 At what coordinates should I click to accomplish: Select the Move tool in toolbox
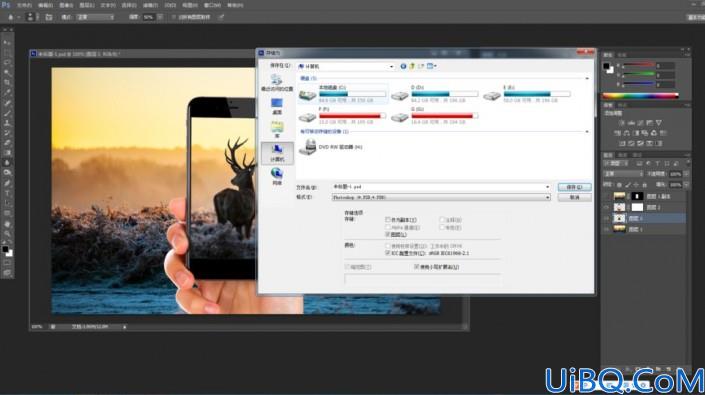(x=7, y=43)
